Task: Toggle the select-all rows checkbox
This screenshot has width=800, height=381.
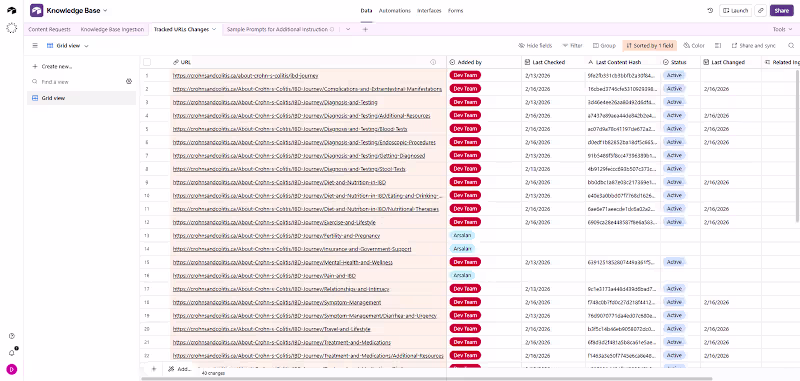Action: pyautogui.click(x=147, y=62)
